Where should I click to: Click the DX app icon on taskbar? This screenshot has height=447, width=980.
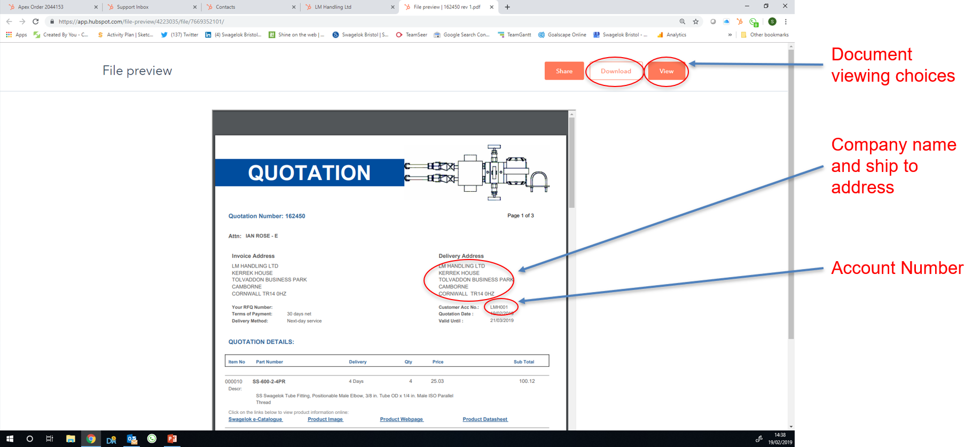point(111,439)
